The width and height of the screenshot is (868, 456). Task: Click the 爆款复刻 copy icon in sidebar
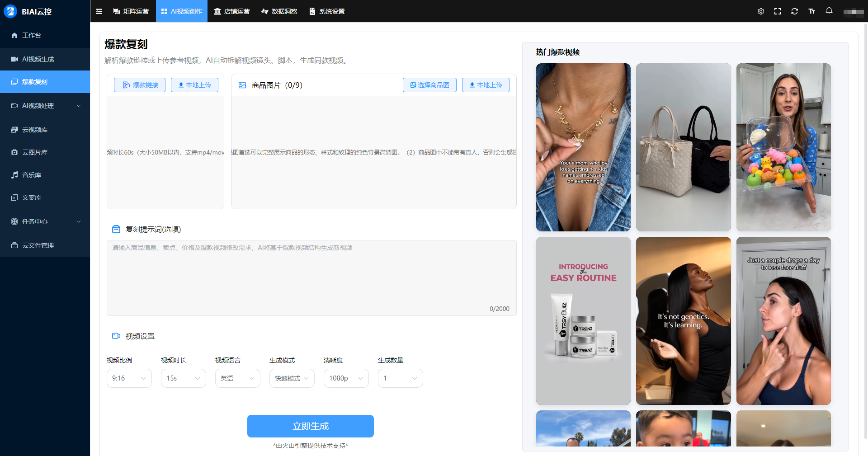[14, 82]
